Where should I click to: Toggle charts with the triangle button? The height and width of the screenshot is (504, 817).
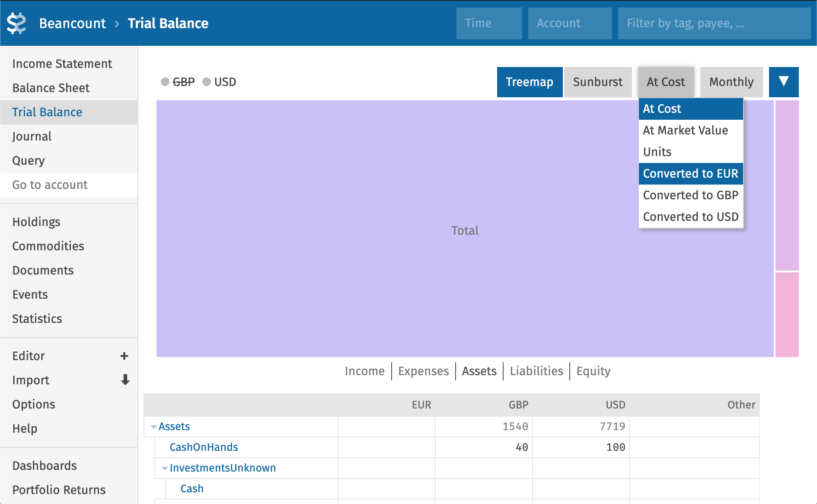click(784, 82)
